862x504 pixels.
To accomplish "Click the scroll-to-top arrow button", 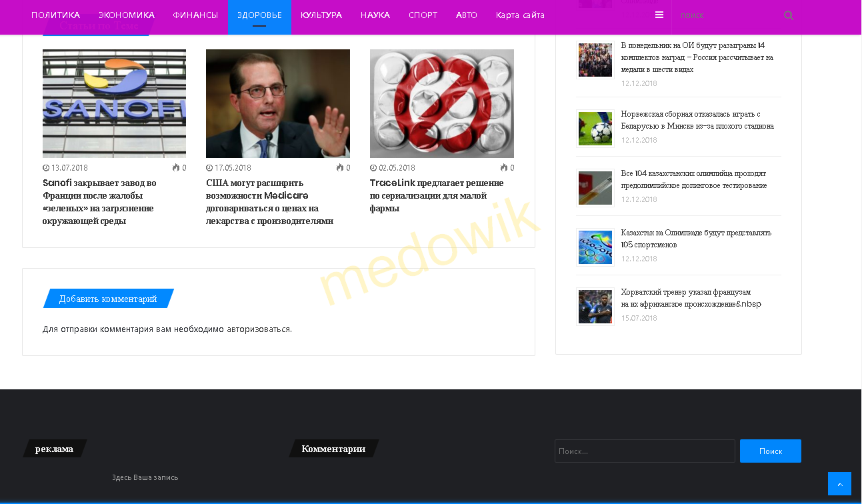I will (x=839, y=484).
